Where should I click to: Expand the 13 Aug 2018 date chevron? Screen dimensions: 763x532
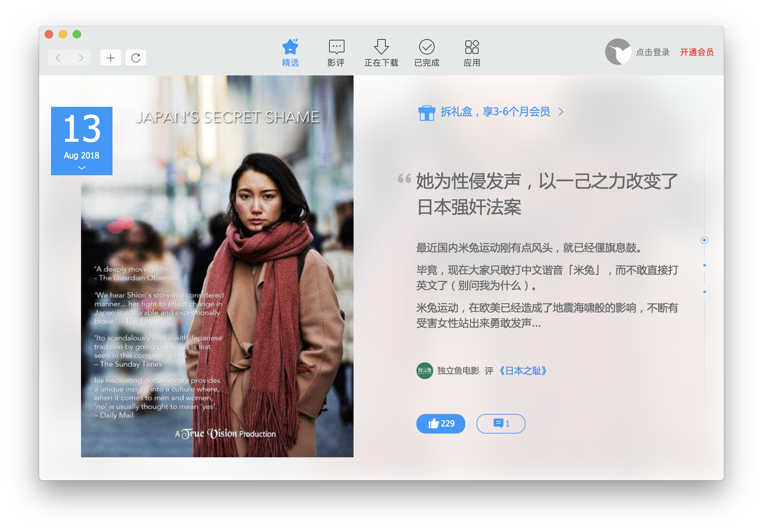81,168
